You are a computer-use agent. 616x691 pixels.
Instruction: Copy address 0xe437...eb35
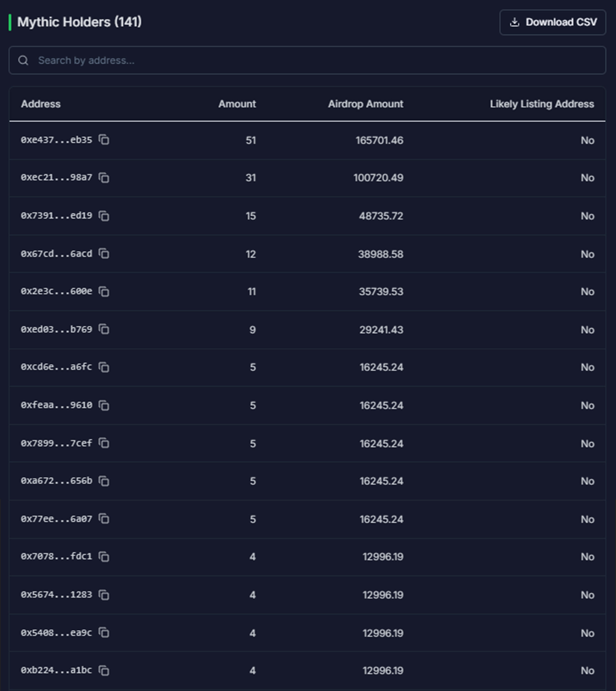point(104,139)
